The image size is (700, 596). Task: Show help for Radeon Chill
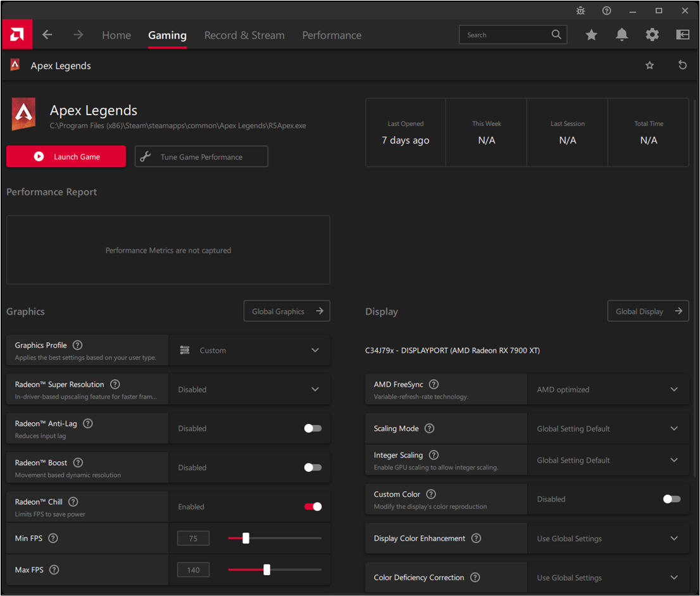pyautogui.click(x=73, y=502)
